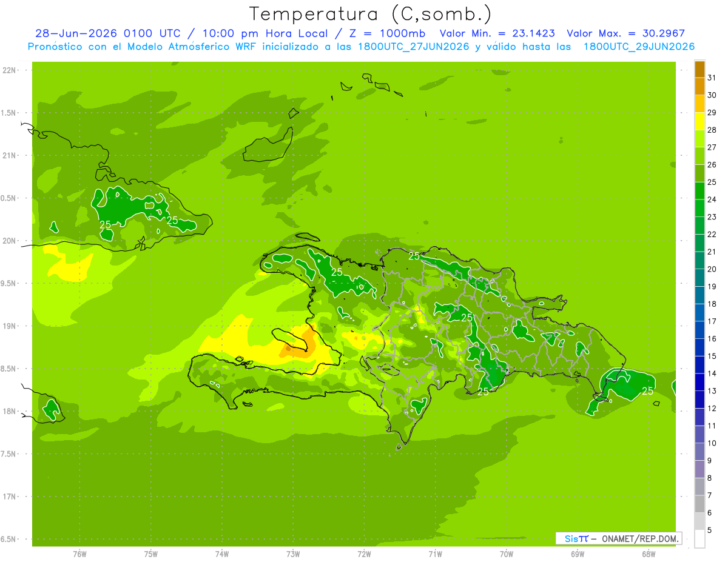Click the "7.5N" latitude axis label

click(x=8, y=454)
